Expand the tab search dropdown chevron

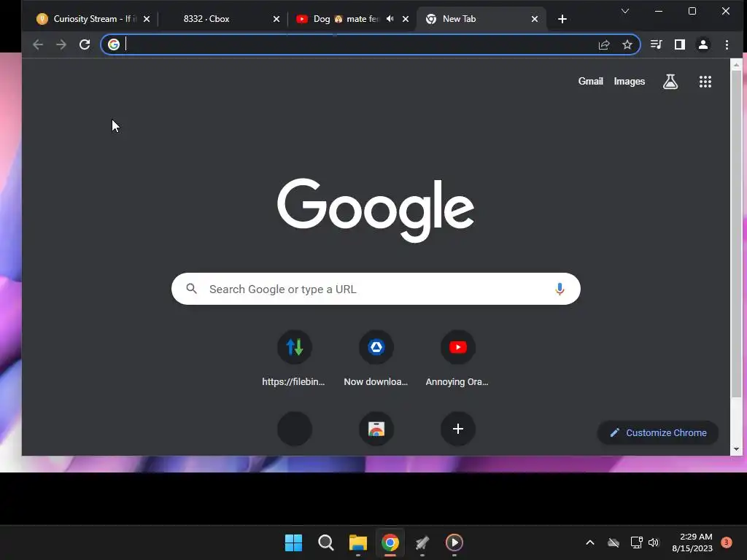click(625, 11)
